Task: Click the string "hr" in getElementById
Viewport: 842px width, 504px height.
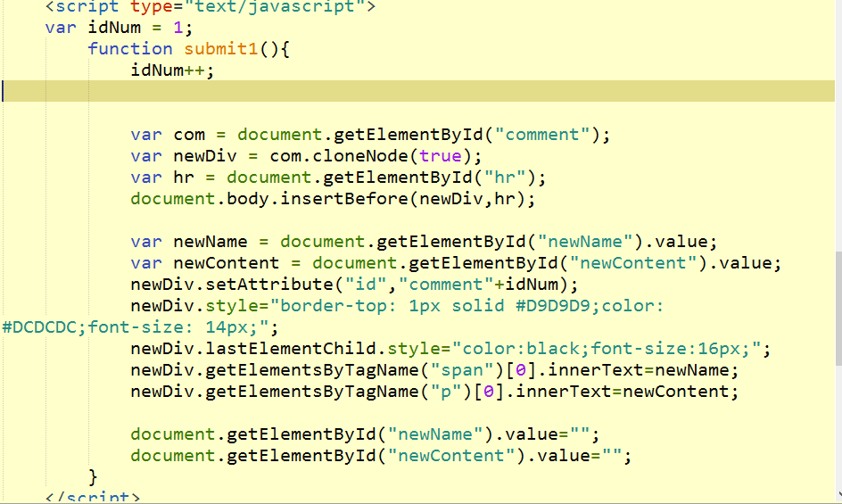Action: click(505, 178)
